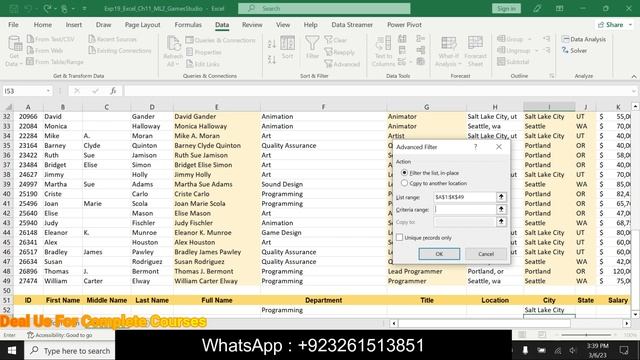Open the Outline group dialog launcher

tap(552, 76)
